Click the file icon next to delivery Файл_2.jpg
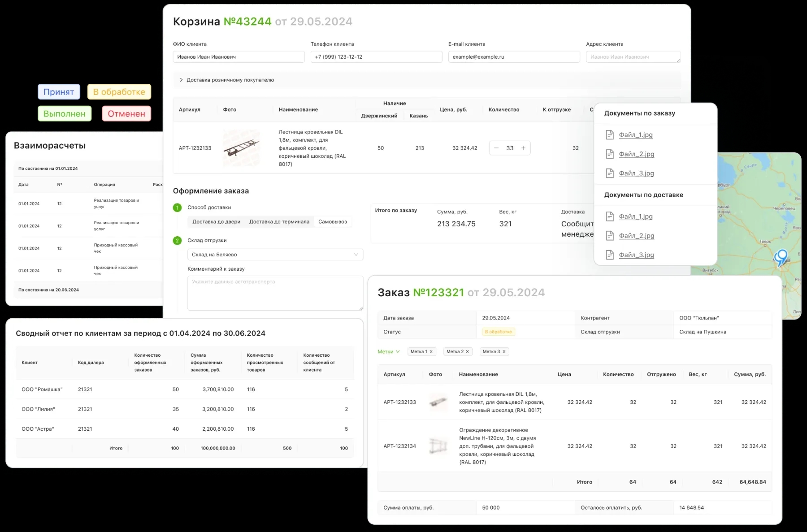The height and width of the screenshot is (532, 807). pos(610,236)
